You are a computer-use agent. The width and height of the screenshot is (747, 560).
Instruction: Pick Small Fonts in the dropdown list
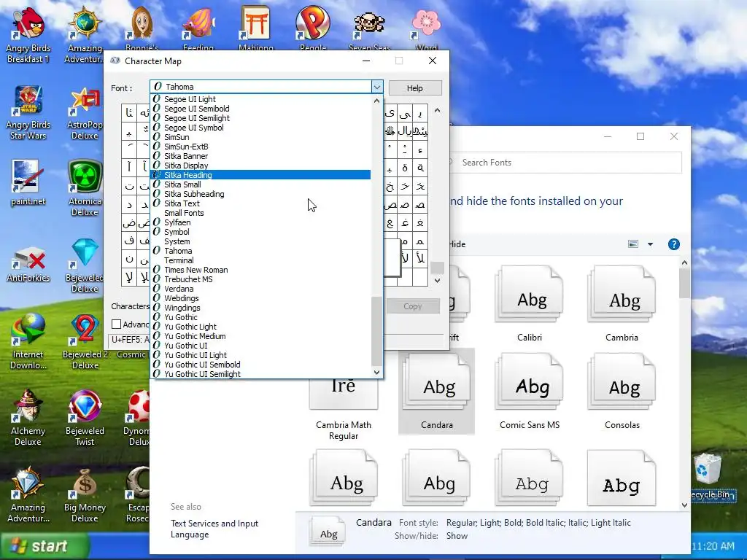pos(260,213)
